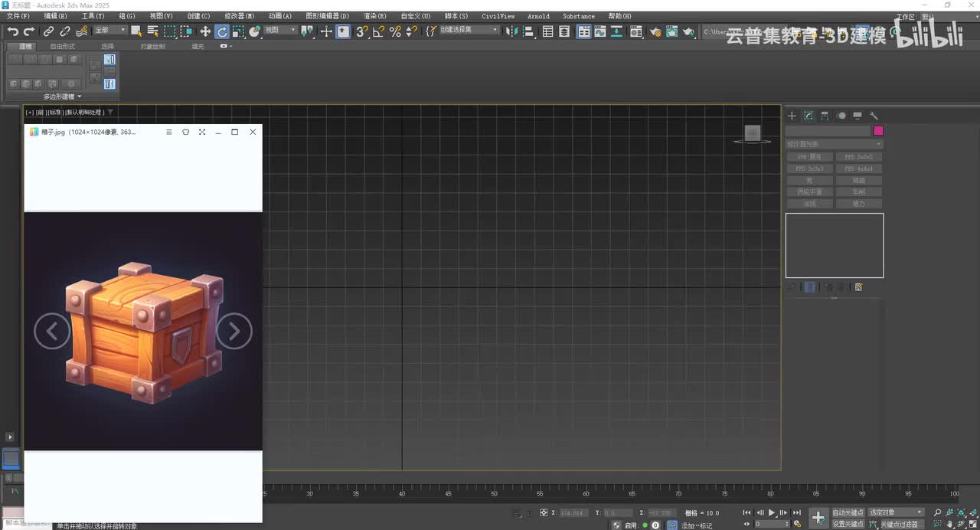
Task: Click Configure Modifier Sets icon
Action: 858,287
